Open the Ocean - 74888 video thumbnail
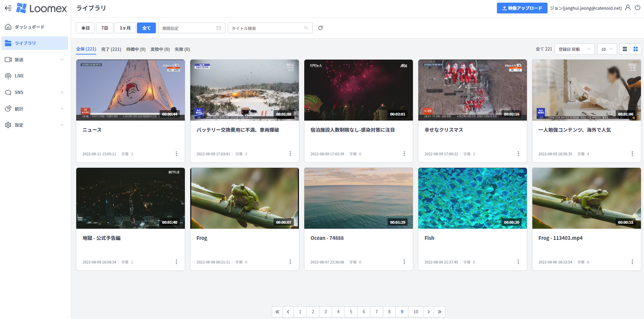The width and height of the screenshot is (644, 319). (x=358, y=198)
